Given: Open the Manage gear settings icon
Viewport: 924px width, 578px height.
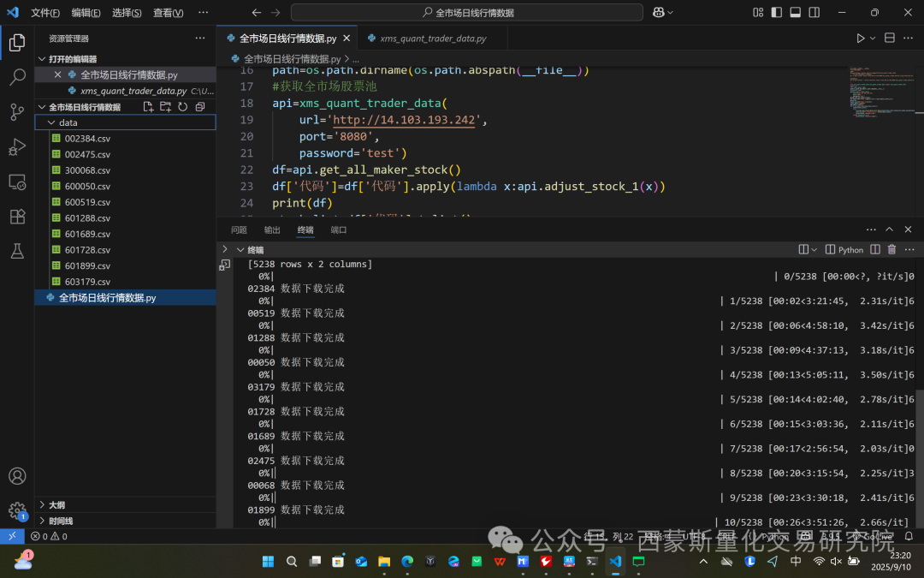Looking at the screenshot, I should [17, 510].
